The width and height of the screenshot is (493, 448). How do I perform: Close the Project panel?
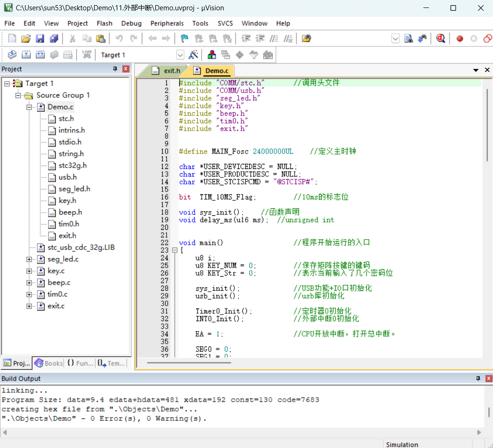click(126, 69)
